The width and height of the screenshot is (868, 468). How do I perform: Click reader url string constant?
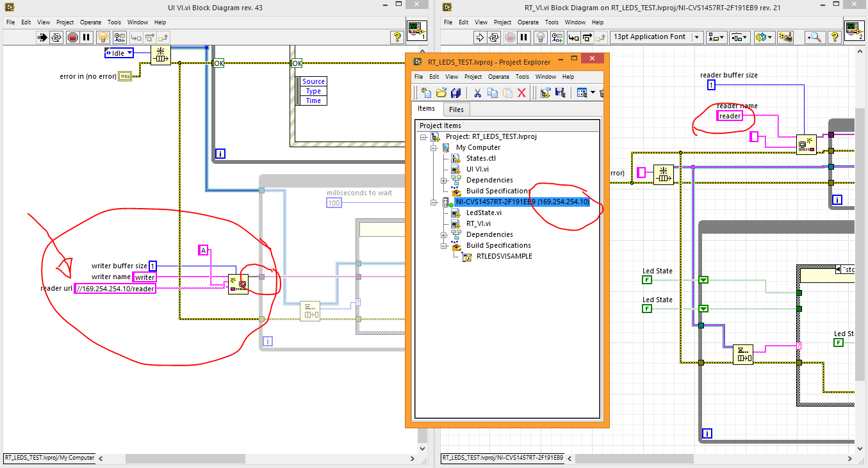tap(115, 289)
